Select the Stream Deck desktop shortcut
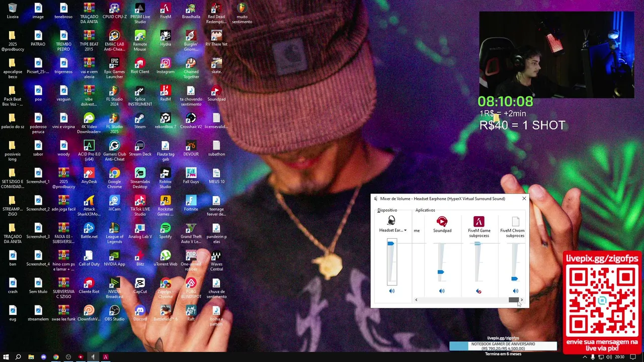The image size is (644, 362). click(140, 148)
